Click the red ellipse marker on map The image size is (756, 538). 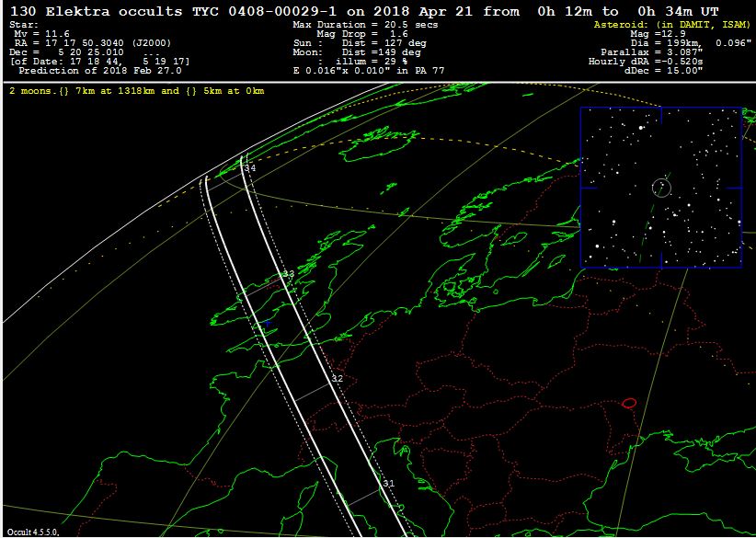click(x=630, y=403)
